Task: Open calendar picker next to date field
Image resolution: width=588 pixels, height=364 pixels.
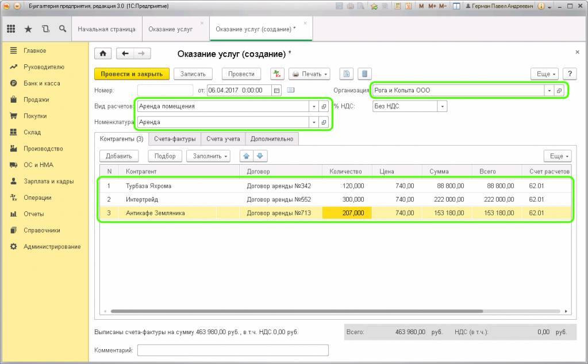Action: (276, 90)
